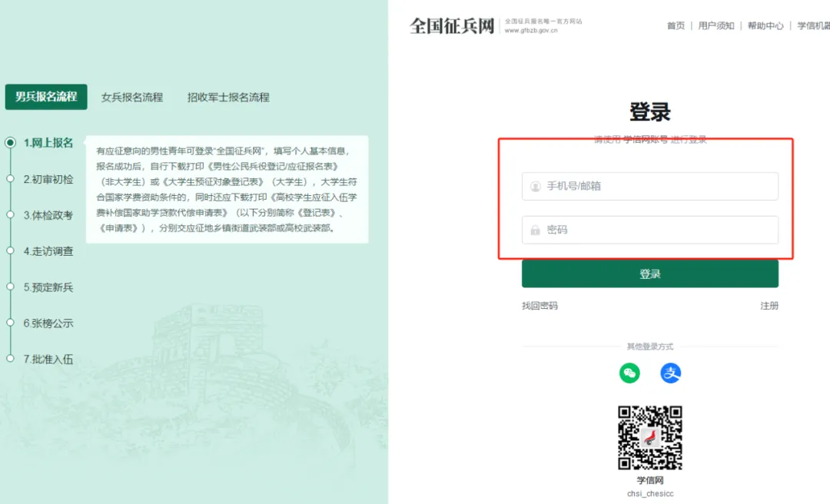
Task: Select step 7.批准入伍
Action: click(x=48, y=360)
